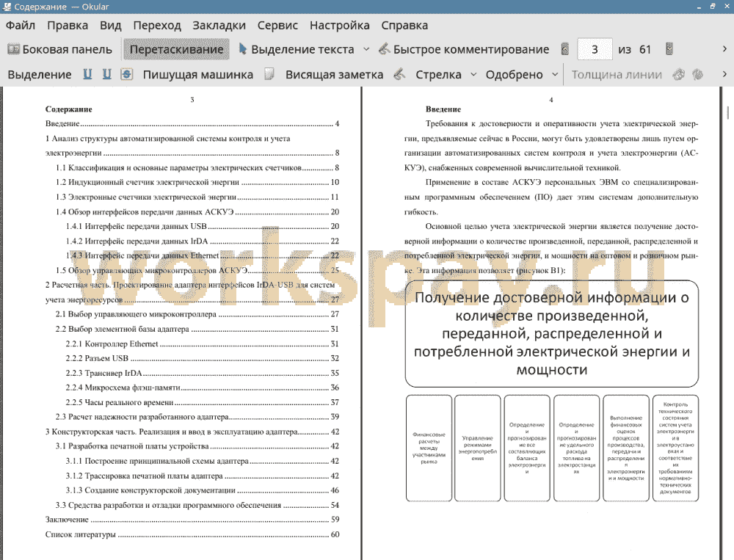Screen dimensions: 734x560
Task: Click contents entry 1.1 Классификация и основные параметры
Action: [197, 167]
